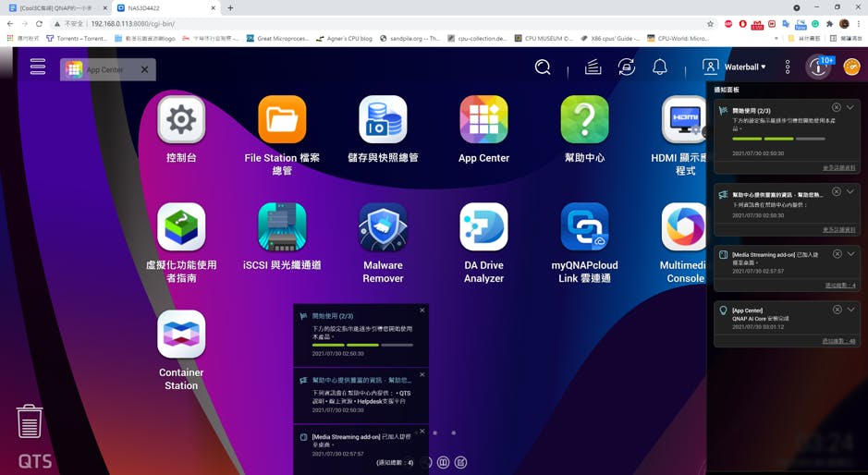Open Agner's CPU blog bookmark

click(x=344, y=38)
